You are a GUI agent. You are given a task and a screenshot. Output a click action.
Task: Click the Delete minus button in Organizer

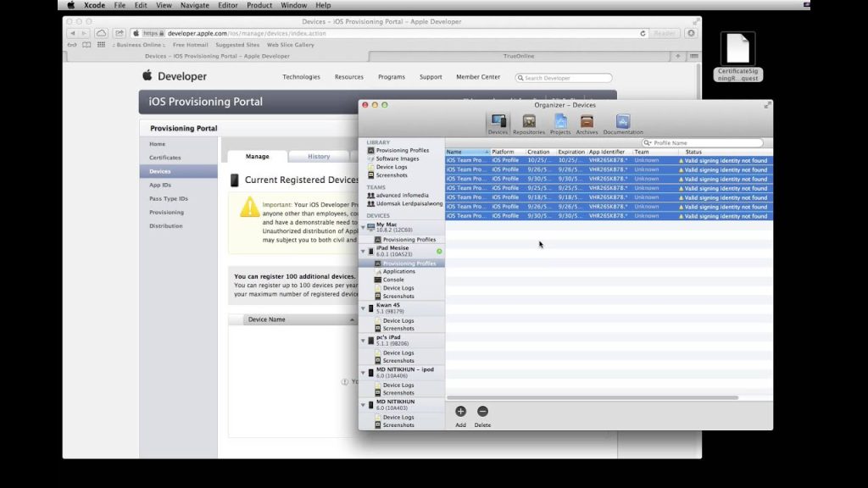482,412
